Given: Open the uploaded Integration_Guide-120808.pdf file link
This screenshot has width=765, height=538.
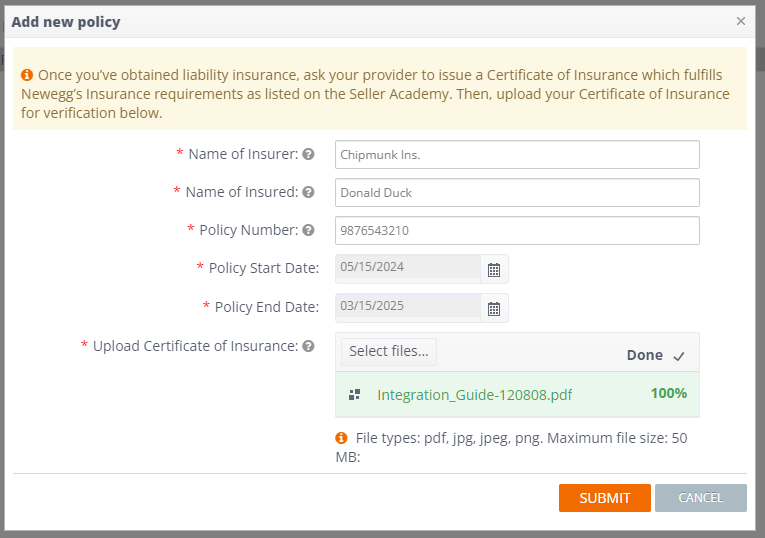Looking at the screenshot, I should 474,395.
